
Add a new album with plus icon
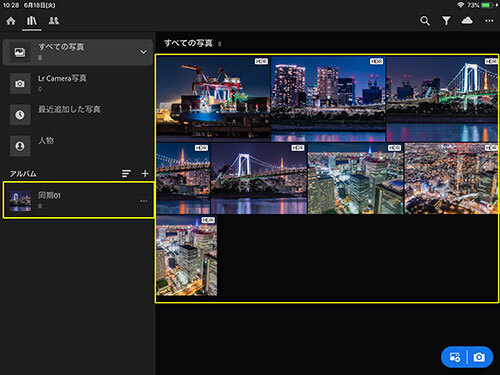(145, 173)
